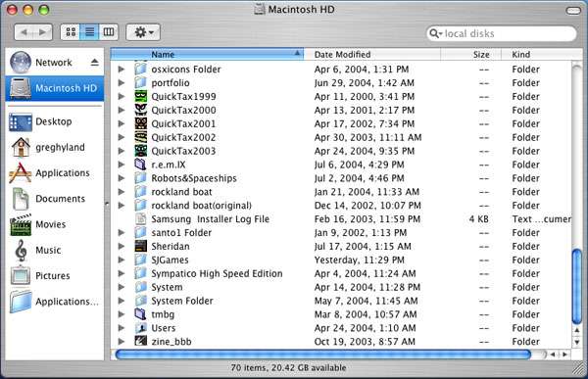Switch to icon view
Viewport: 588px width, 379px height.
[71, 32]
